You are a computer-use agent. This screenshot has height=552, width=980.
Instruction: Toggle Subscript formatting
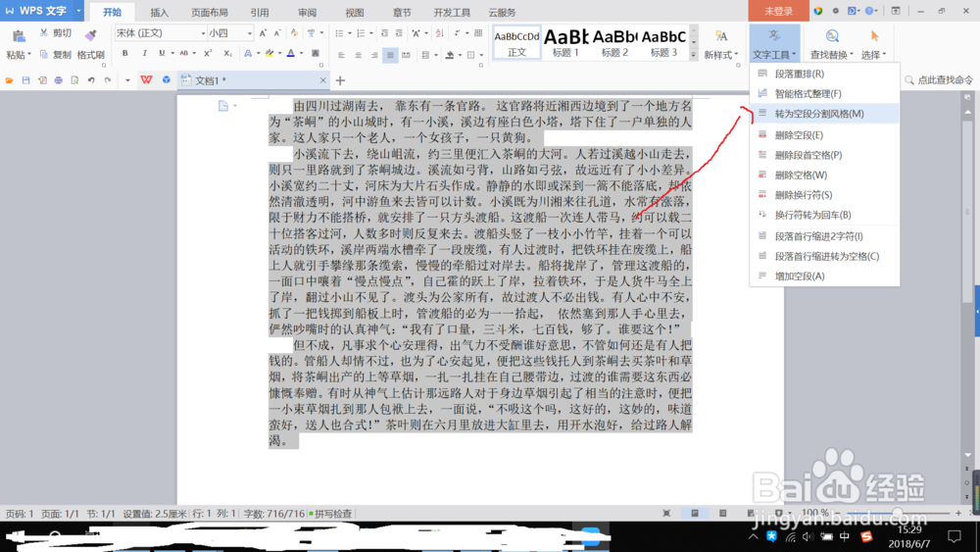227,54
